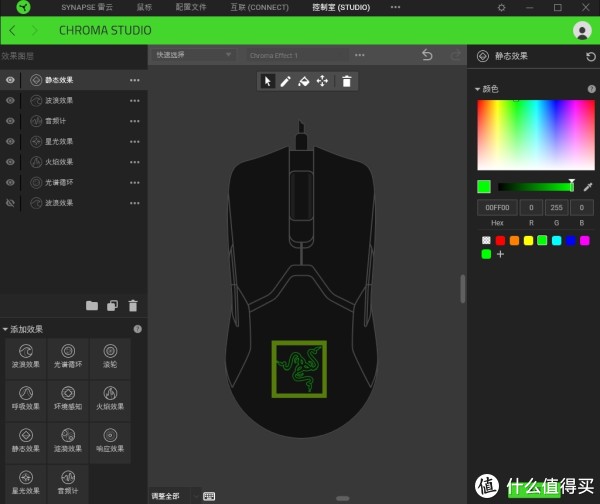
Task: Hide the 火焰效果 layer
Action: point(10,162)
